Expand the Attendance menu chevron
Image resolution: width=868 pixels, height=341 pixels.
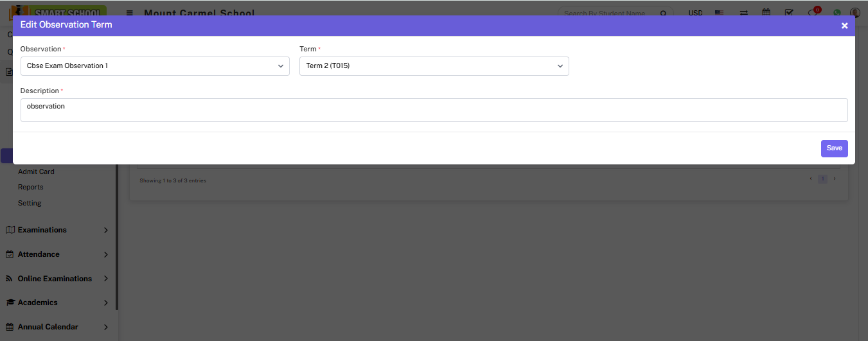106,254
